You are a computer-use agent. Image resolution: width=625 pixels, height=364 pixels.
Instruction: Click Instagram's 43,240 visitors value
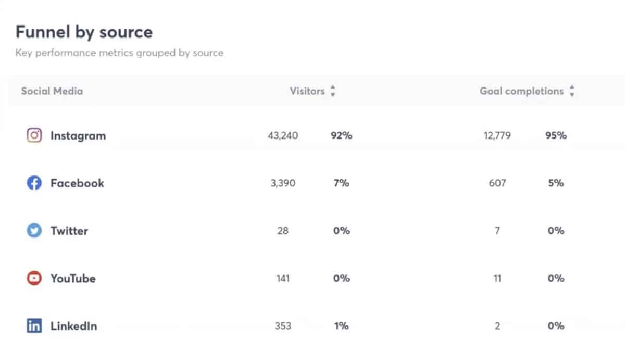point(283,136)
